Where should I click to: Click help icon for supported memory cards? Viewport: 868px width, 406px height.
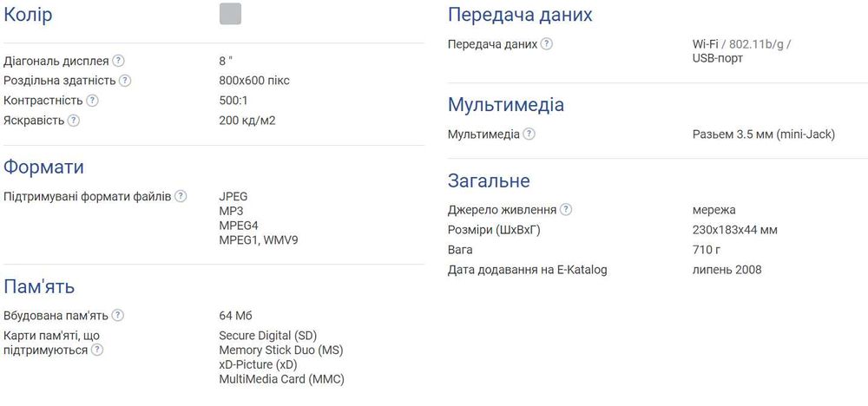(97, 350)
